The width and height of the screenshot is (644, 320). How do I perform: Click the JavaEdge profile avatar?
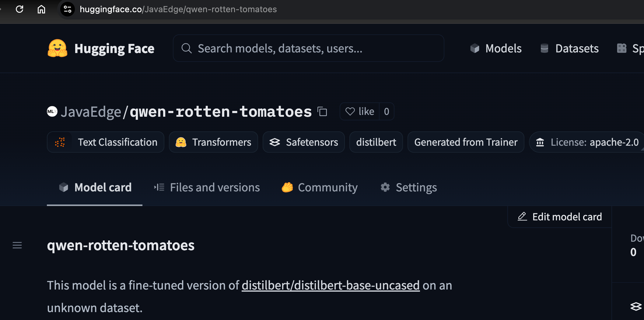(52, 112)
